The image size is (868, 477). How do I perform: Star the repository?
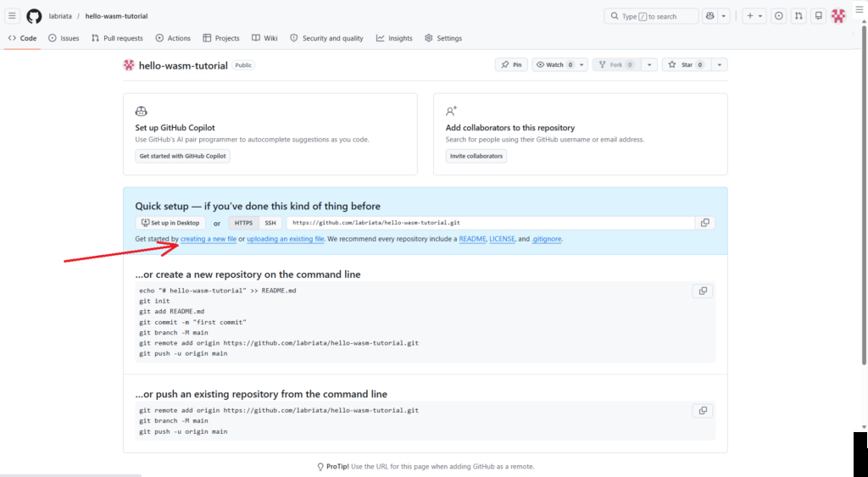click(686, 64)
